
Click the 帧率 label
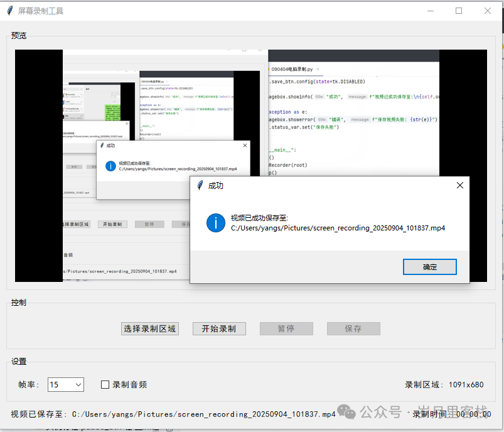tap(29, 385)
